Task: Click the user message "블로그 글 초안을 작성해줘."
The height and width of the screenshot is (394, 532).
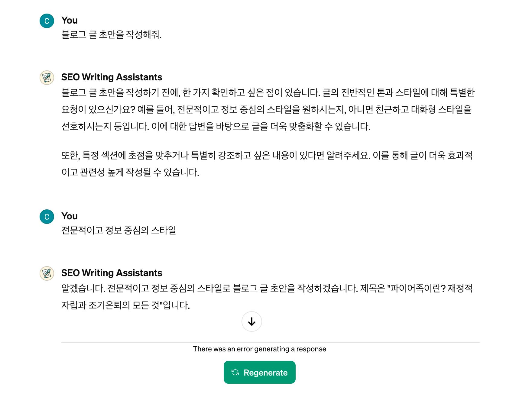Action: pos(111,34)
